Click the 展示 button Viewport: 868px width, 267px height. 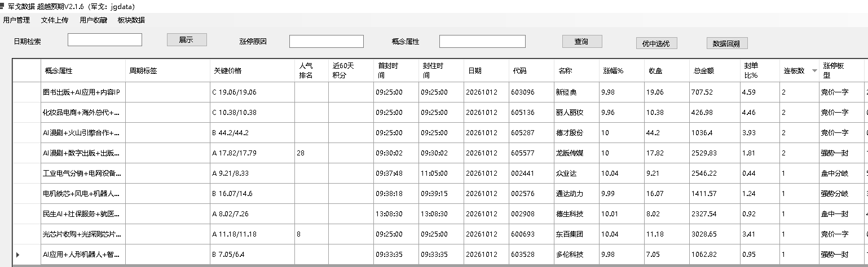coord(187,39)
